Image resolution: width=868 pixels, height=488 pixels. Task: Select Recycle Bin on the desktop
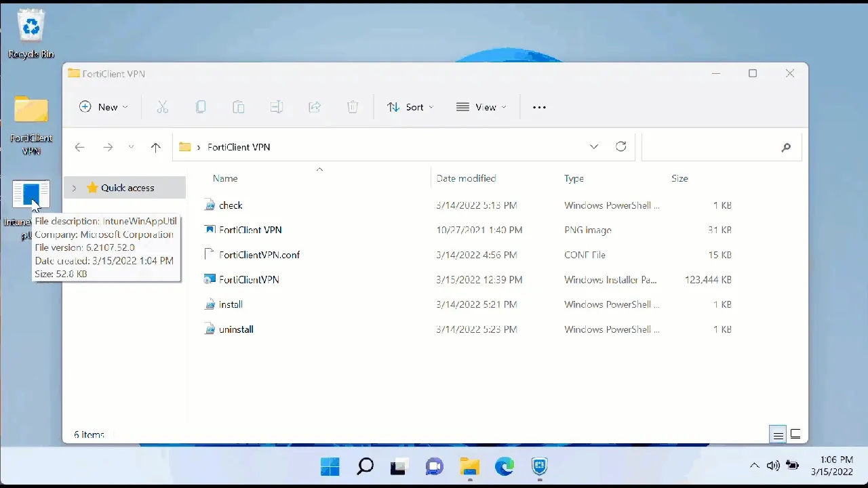pos(31,33)
